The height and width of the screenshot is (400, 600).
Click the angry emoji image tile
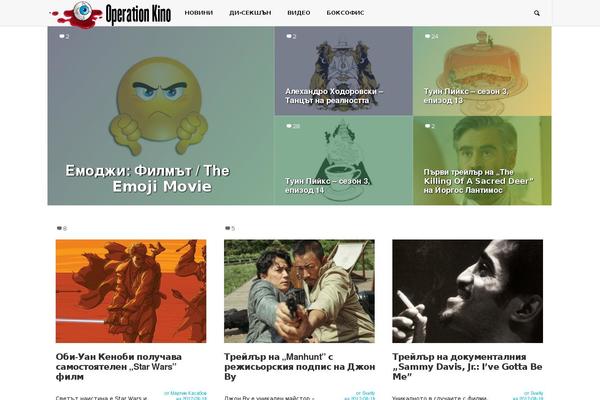pyautogui.click(x=161, y=116)
